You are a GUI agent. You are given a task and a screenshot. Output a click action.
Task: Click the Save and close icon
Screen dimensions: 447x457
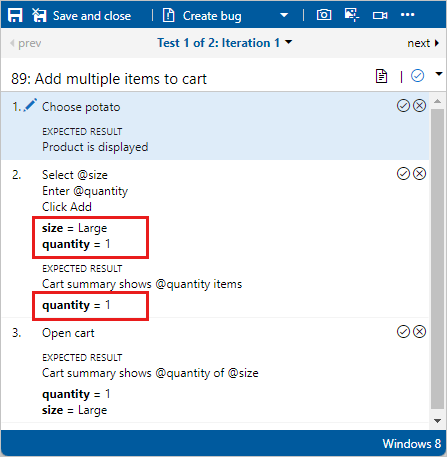point(39,15)
